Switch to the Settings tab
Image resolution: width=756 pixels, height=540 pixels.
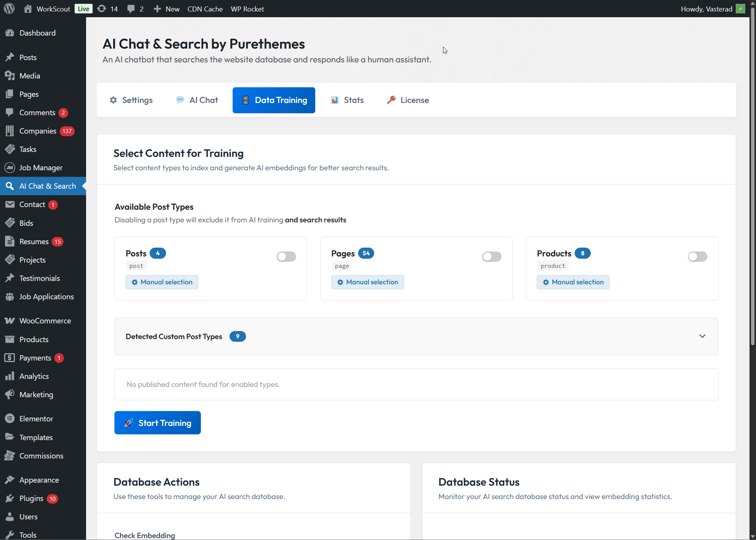131,100
